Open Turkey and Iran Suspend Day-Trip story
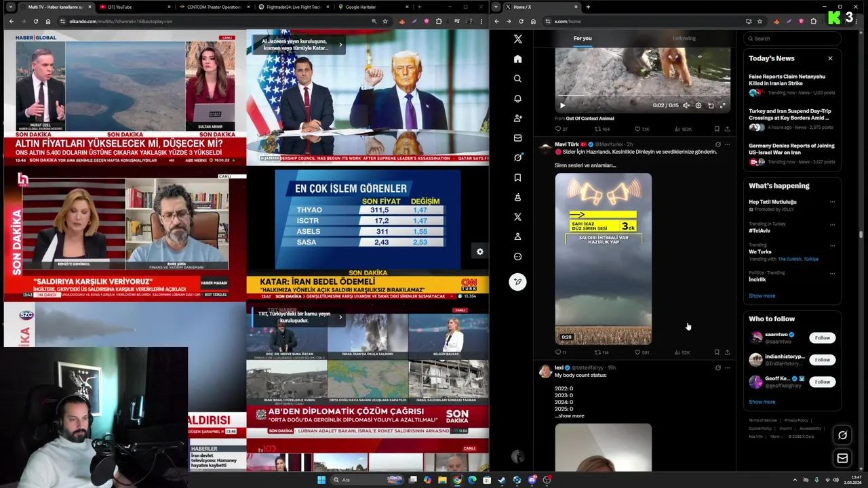Viewport: 868px width, 488px height. click(x=792, y=119)
